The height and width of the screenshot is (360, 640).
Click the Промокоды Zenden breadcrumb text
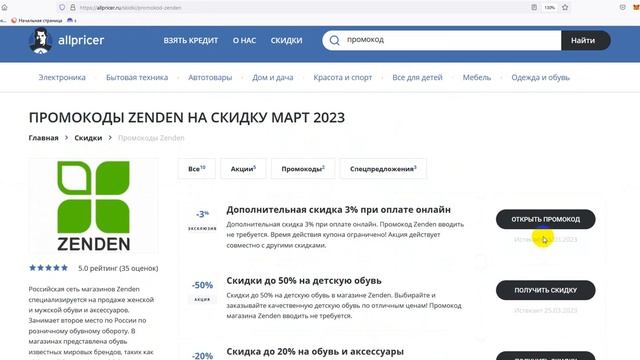coord(151,138)
